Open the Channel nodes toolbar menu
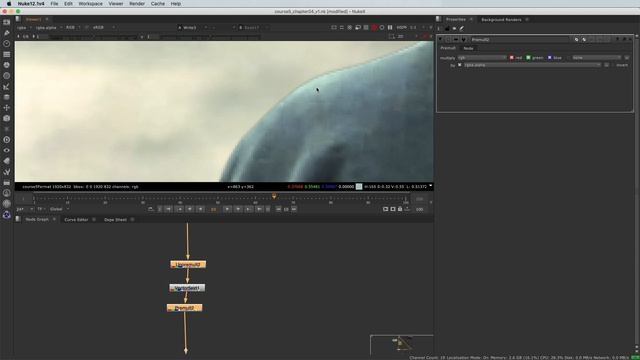 [x=7, y=54]
